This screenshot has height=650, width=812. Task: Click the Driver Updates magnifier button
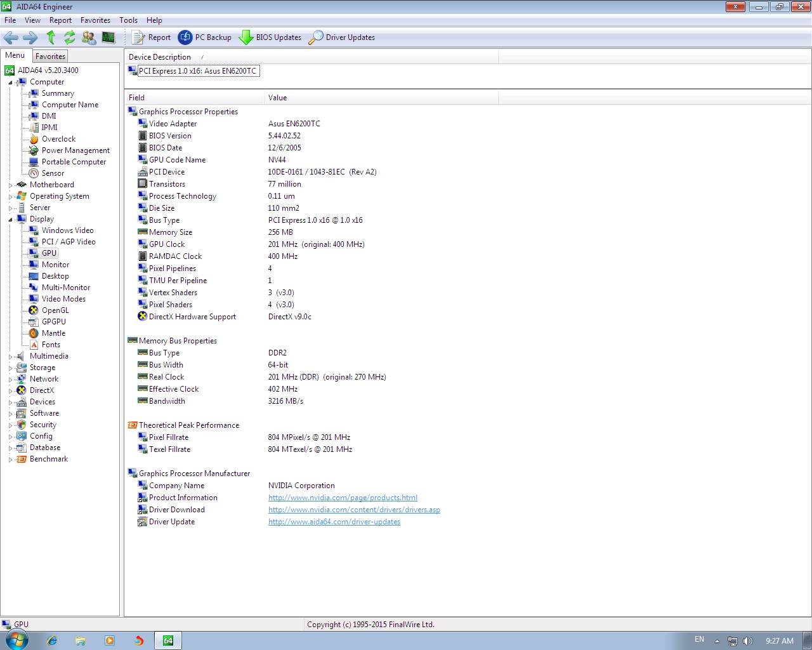tap(342, 37)
